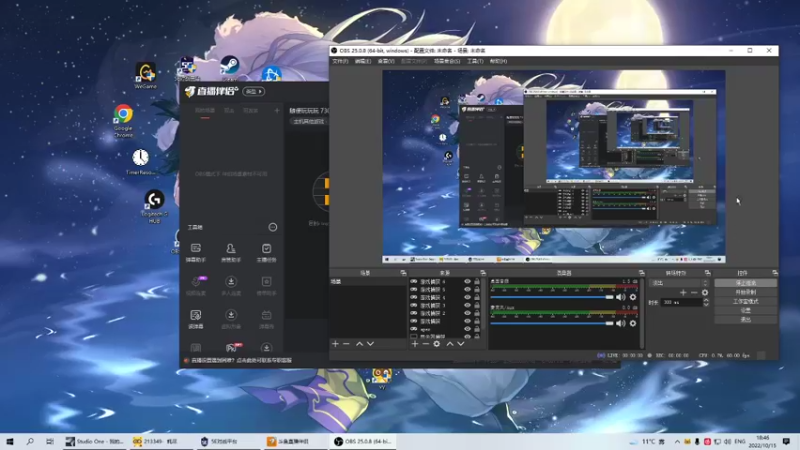The width and height of the screenshot is (800, 450).
Task: Open taskbar search magnifier icon
Action: pos(30,441)
